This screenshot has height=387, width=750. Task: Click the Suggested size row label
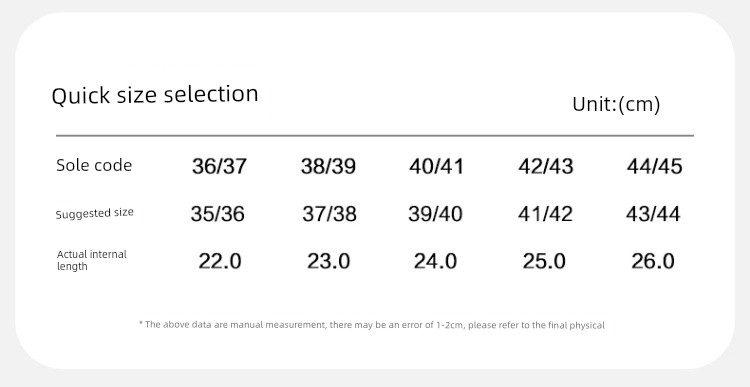[x=95, y=213]
